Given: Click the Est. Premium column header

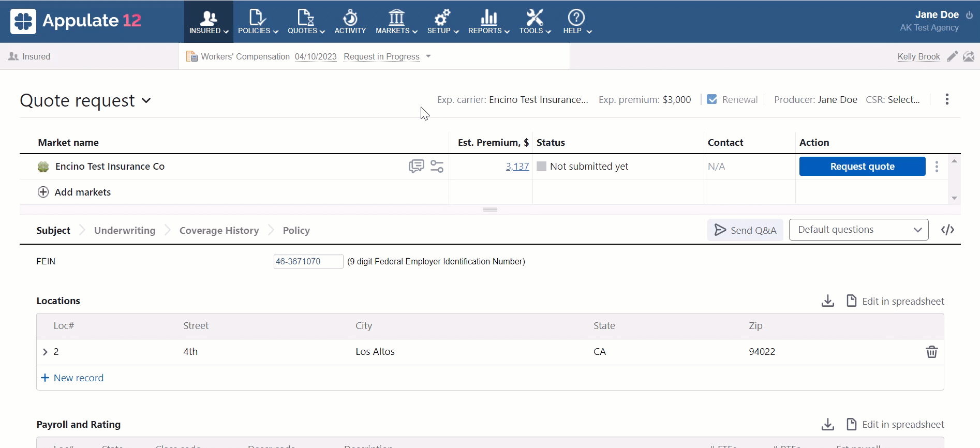Looking at the screenshot, I should (493, 143).
